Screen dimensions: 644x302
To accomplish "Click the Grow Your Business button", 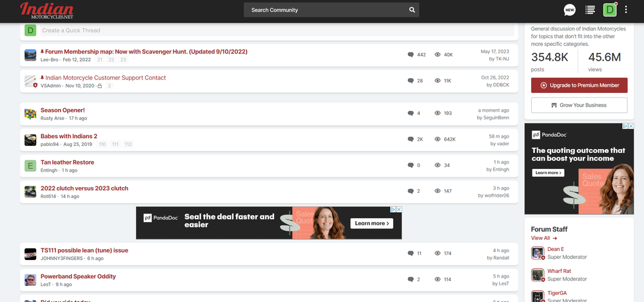I will click(579, 105).
